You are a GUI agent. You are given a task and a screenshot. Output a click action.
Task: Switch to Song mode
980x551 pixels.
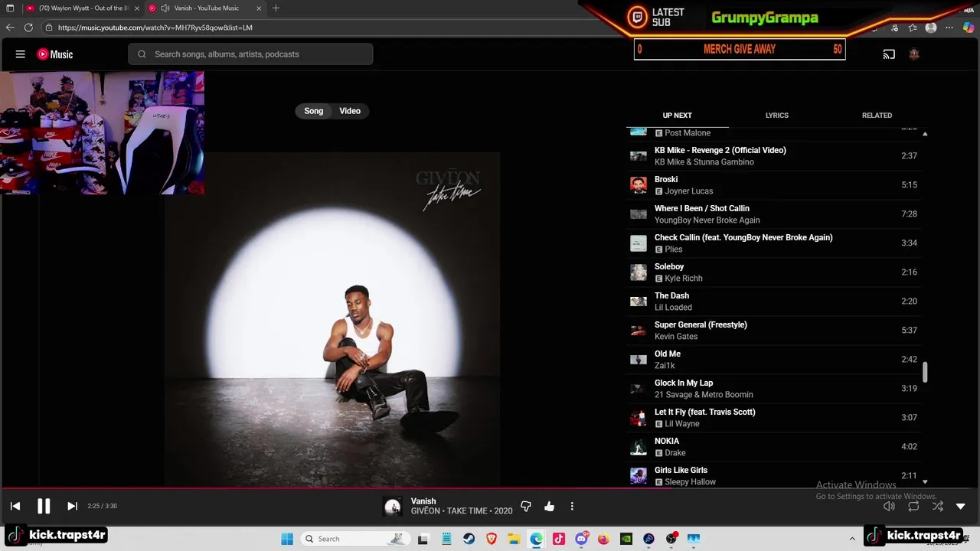(314, 111)
